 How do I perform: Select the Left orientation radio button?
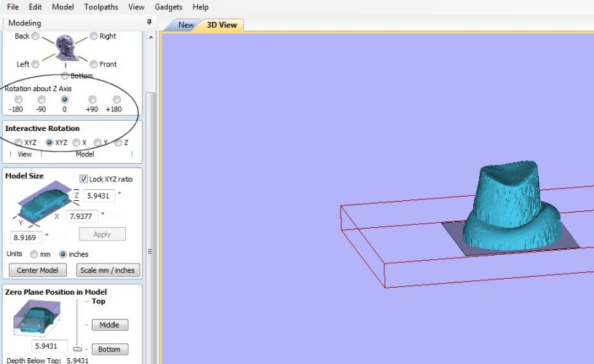pyautogui.click(x=35, y=64)
